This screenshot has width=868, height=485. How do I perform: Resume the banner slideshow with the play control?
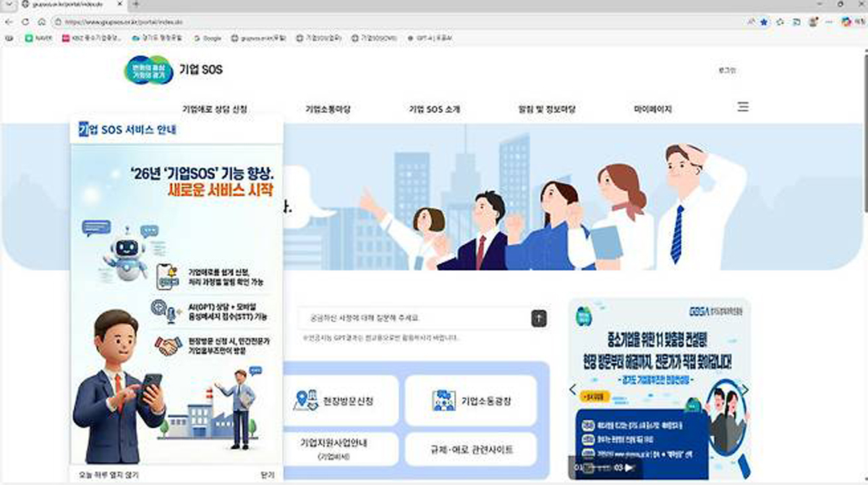click(x=629, y=466)
